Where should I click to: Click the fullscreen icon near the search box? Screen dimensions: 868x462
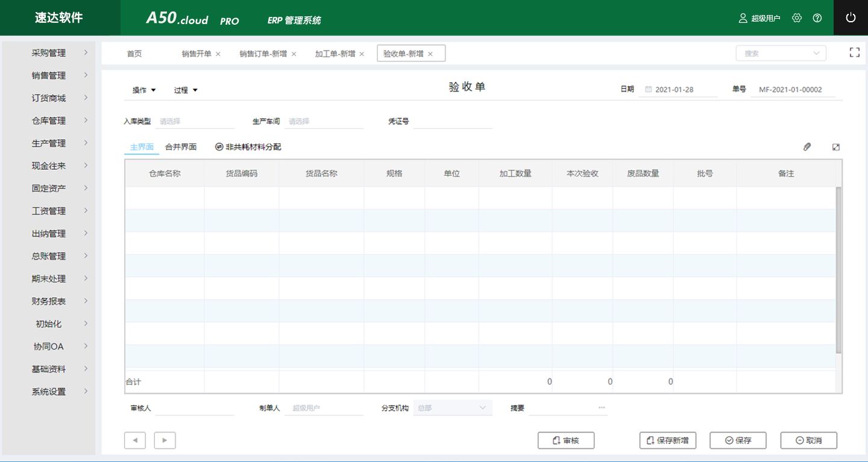point(854,52)
